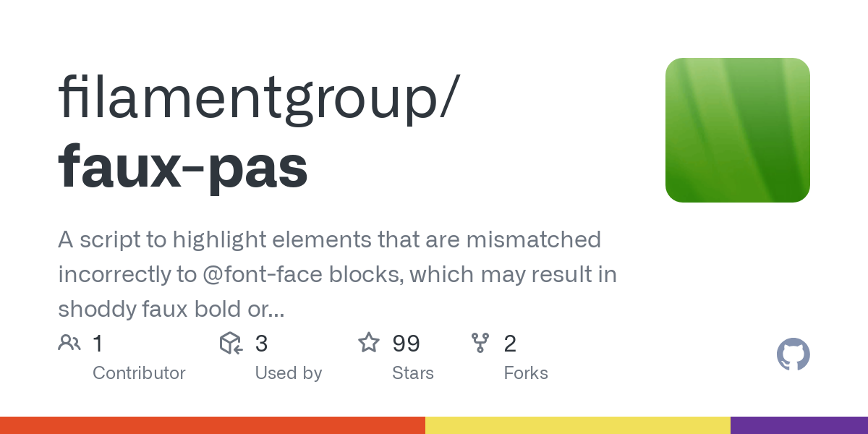
Task: Click the Used by count 3
Action: (x=261, y=344)
